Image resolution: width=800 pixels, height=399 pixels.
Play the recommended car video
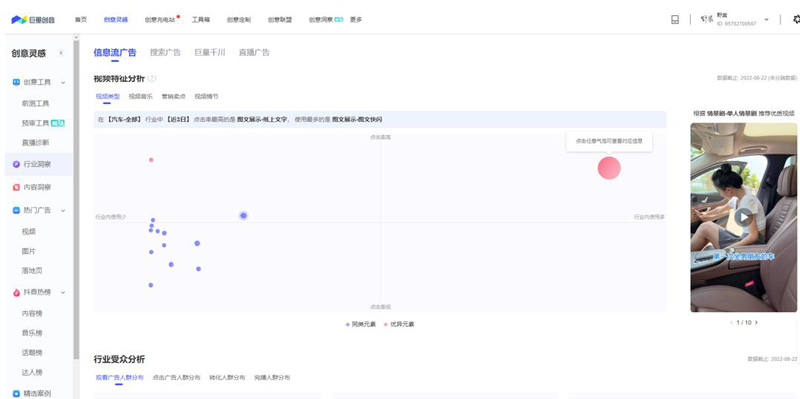tap(744, 217)
